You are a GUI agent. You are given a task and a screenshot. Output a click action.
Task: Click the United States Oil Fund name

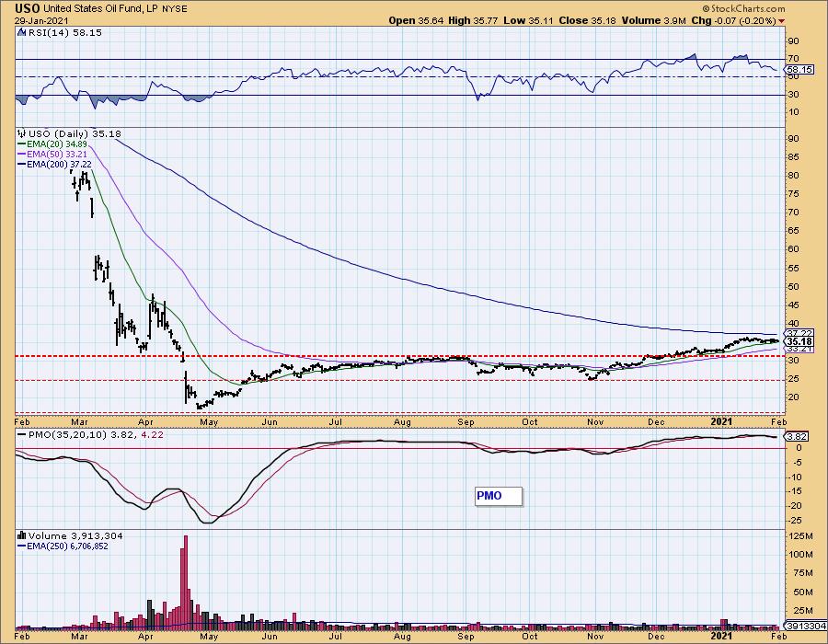[101, 9]
